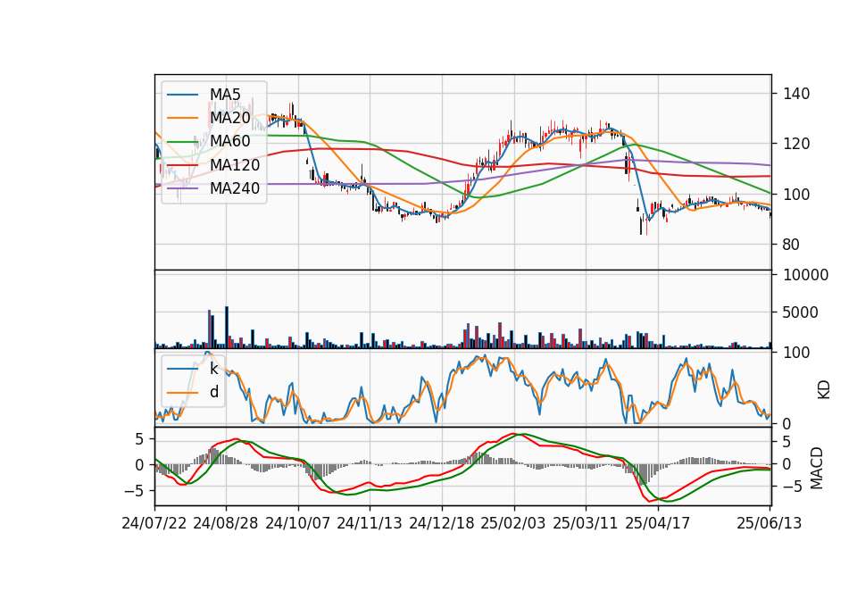
Task: Click the MACD axis title
Action: click(817, 468)
